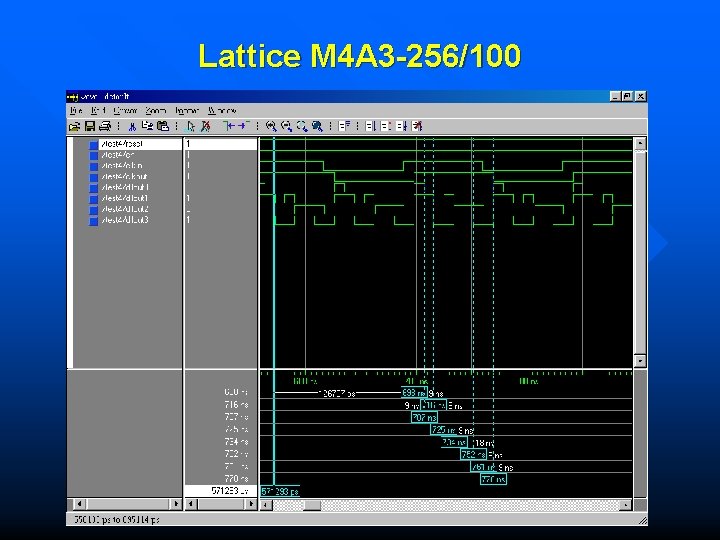Click the third icon of the last toolbar group

401,126
